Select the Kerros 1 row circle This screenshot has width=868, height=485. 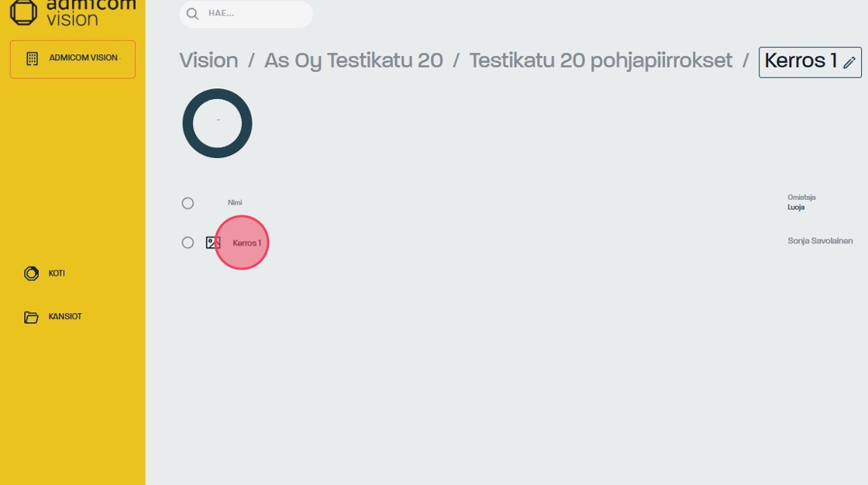(188, 242)
